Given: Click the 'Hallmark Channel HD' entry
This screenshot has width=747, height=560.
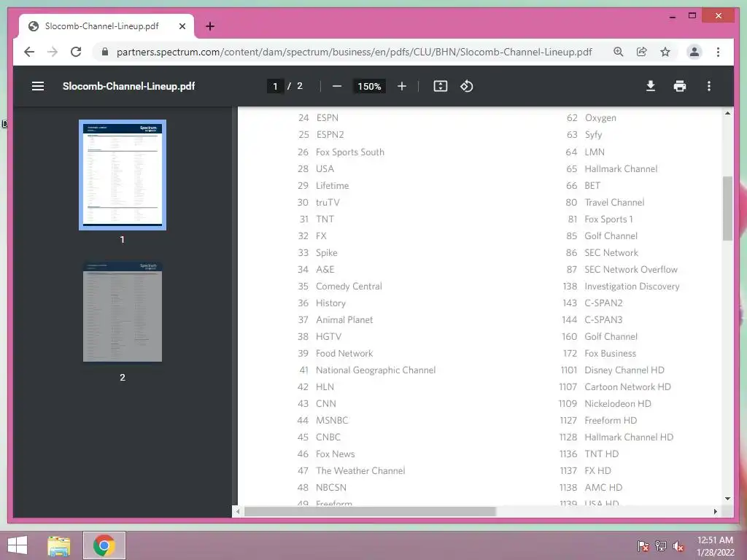Looking at the screenshot, I should (629, 437).
